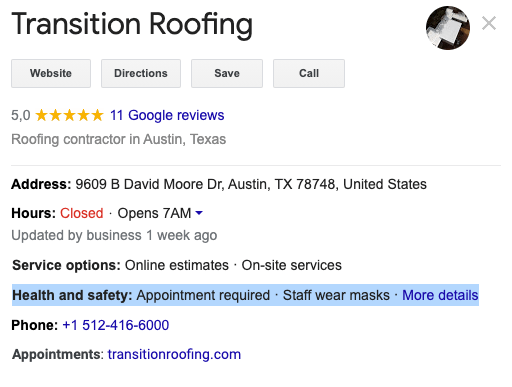Viewport: 512px width, 387px height.
Task: Open the business Website button
Action: [51, 73]
